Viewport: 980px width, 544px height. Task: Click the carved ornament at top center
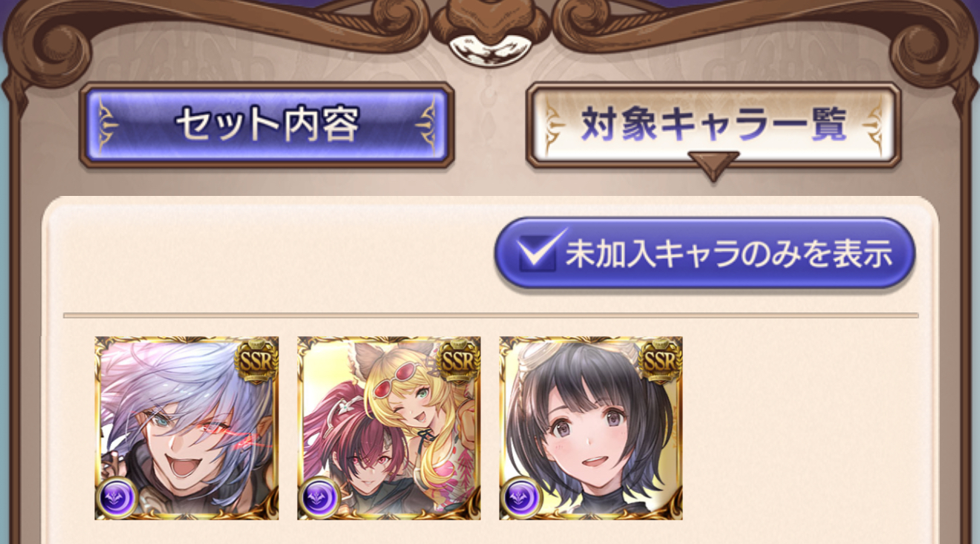pos(490,33)
